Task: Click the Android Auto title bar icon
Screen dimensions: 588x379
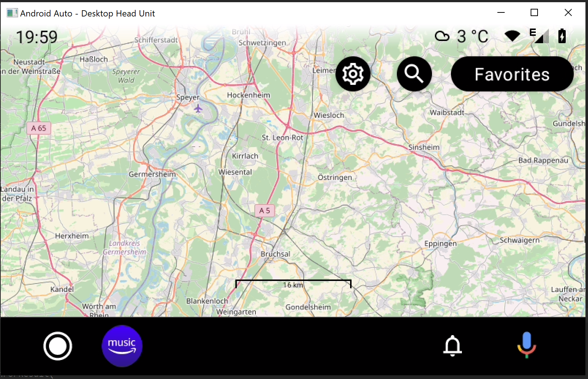Action: pos(12,12)
